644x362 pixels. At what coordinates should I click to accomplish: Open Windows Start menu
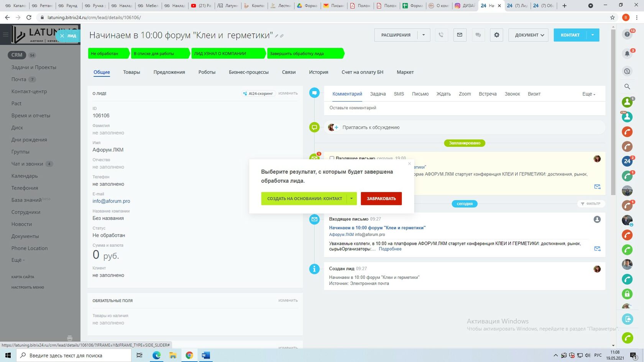tap(8, 355)
